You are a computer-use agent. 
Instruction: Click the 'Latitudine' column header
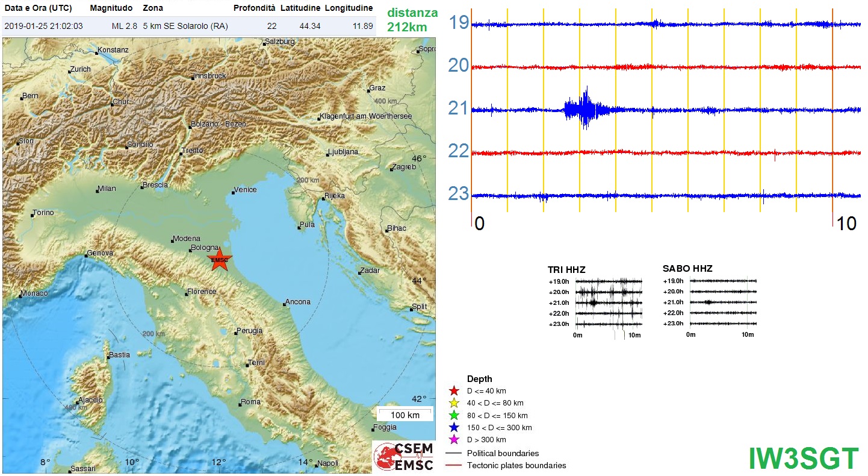click(300, 8)
